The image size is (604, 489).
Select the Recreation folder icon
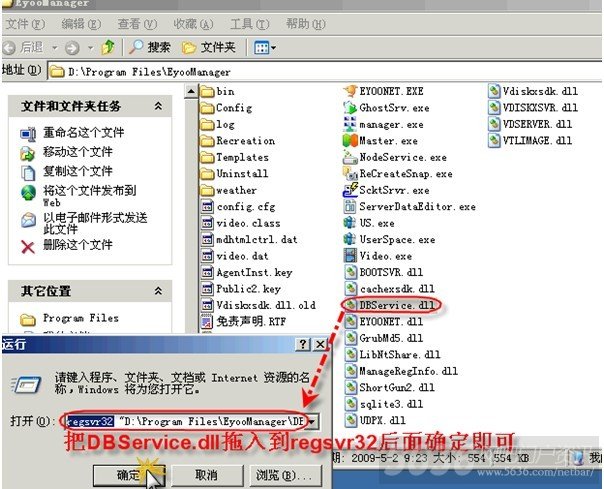207,141
